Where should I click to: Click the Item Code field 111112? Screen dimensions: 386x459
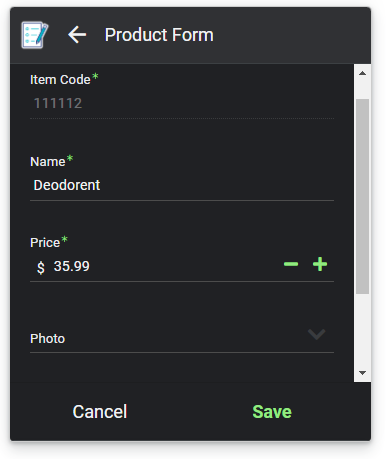[x=182, y=103]
